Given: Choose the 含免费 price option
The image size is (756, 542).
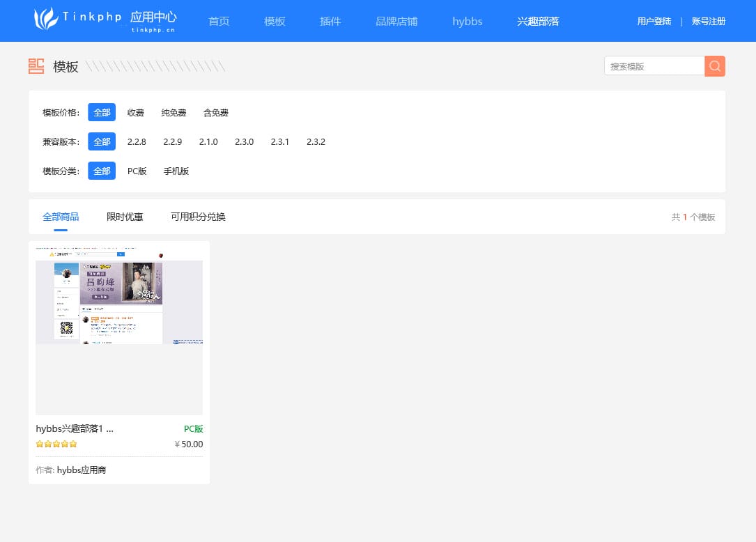Looking at the screenshot, I should coord(215,112).
